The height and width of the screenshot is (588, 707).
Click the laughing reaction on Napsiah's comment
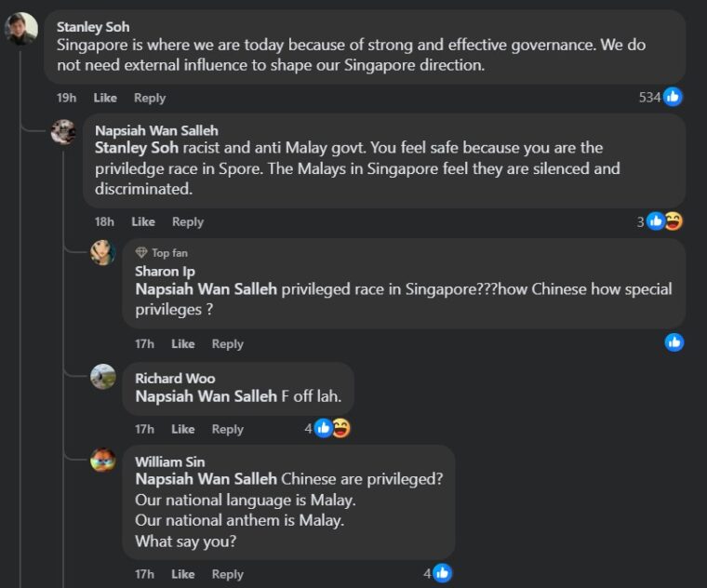(674, 220)
